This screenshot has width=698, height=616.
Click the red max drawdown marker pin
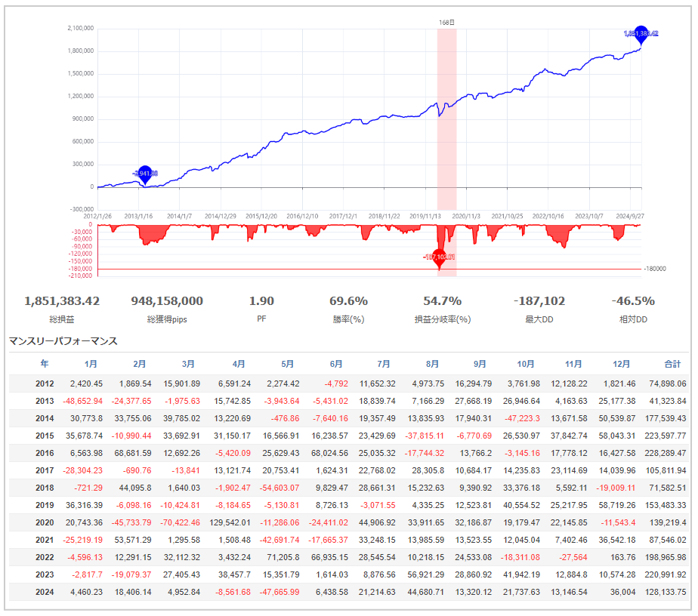pyautogui.click(x=439, y=257)
